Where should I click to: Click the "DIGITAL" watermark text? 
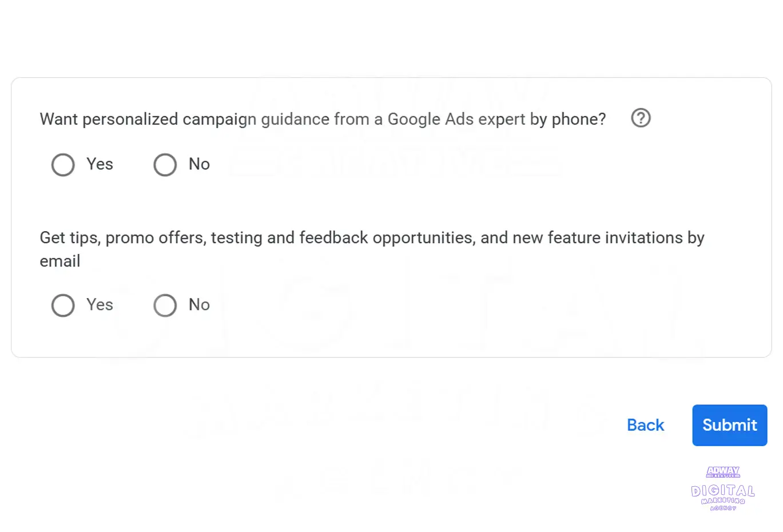coord(722,490)
